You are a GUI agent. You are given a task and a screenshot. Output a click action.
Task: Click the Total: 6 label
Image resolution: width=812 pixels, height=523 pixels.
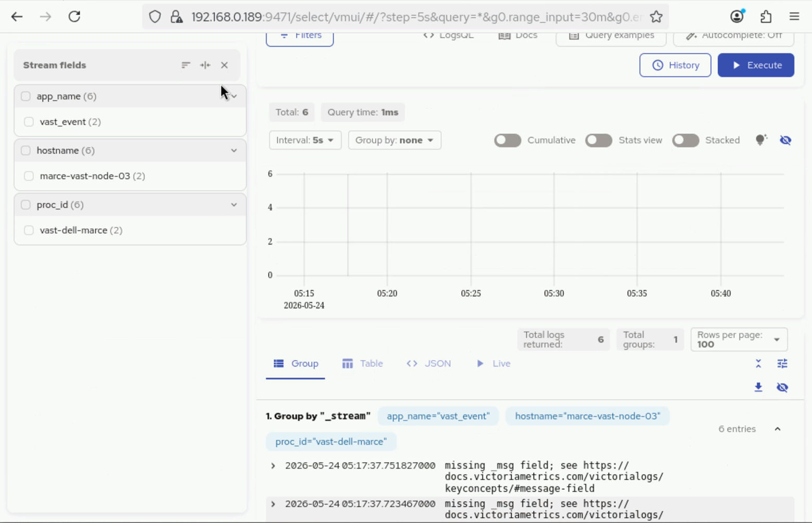tap(292, 112)
